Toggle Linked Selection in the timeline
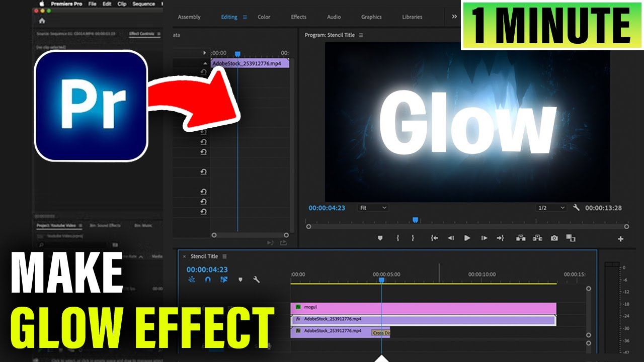 click(x=224, y=280)
